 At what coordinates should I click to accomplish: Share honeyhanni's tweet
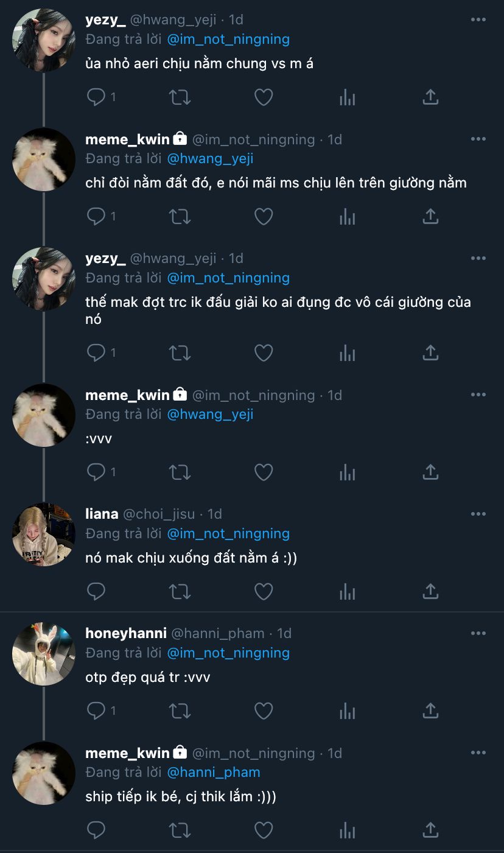point(430,711)
